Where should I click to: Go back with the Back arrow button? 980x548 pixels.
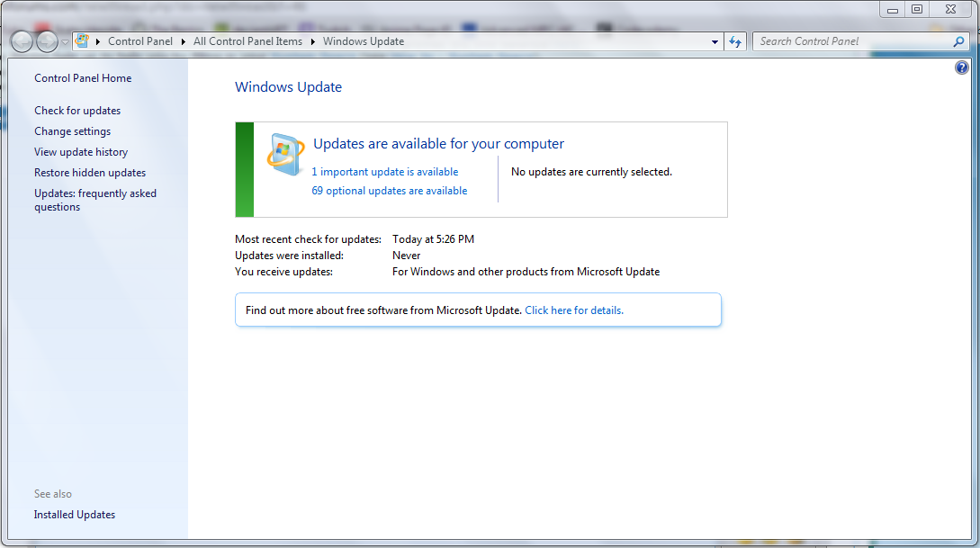pyautogui.click(x=22, y=42)
